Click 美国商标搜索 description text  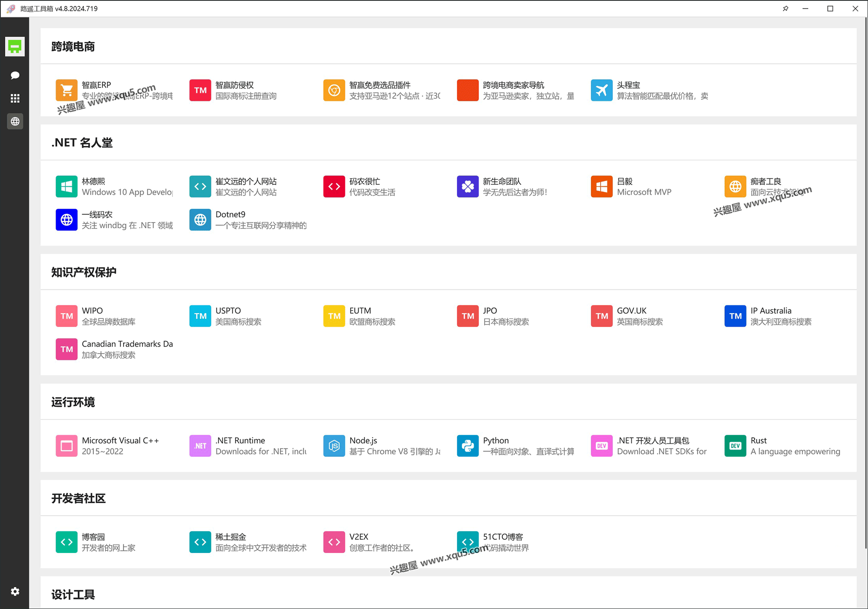(x=238, y=322)
